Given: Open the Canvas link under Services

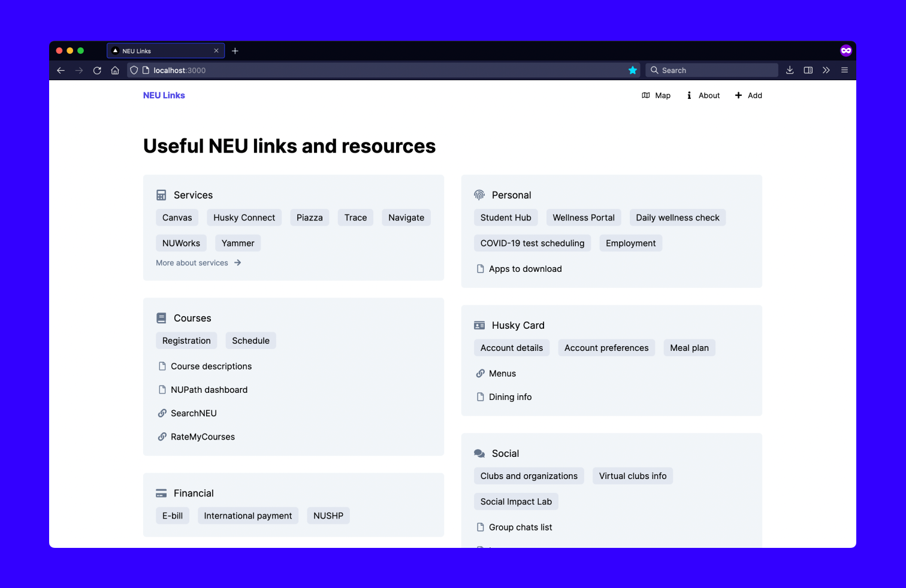Looking at the screenshot, I should tap(177, 217).
